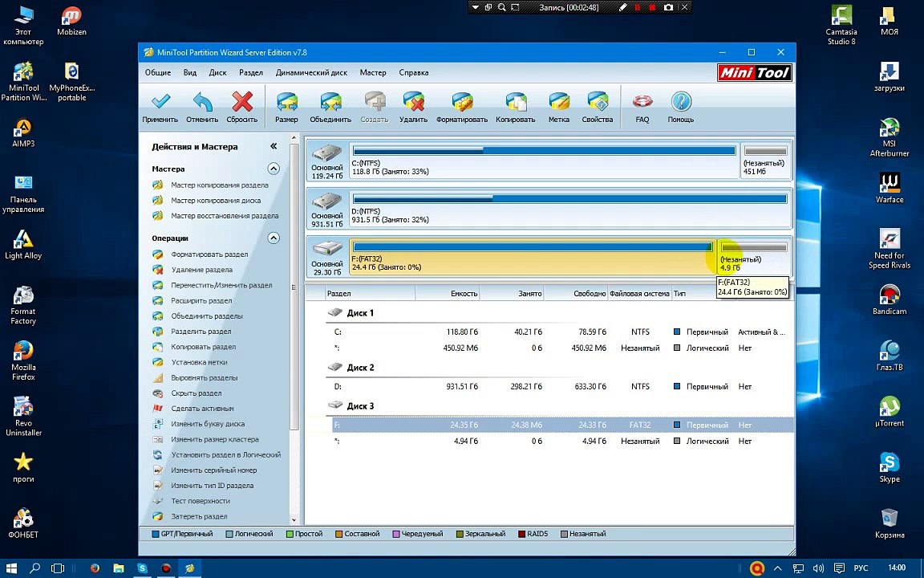Open the Мастер menu
Viewport: 924px width, 578px height.
coord(373,72)
